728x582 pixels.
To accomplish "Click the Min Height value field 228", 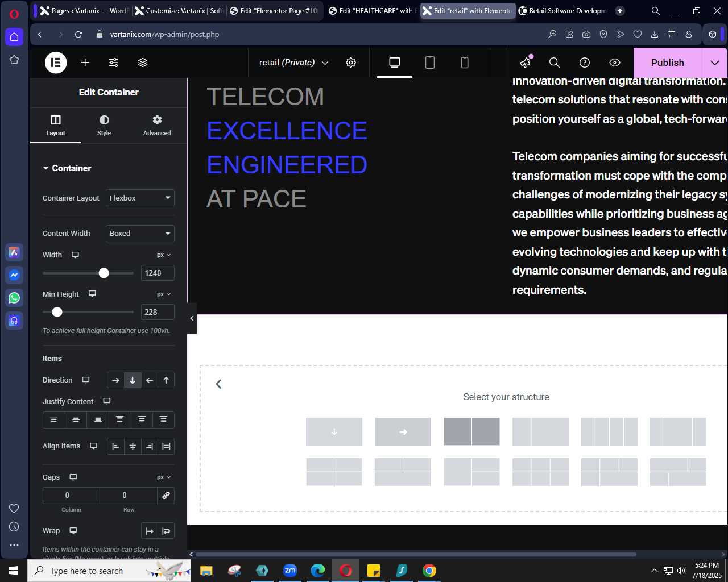I will tap(158, 312).
